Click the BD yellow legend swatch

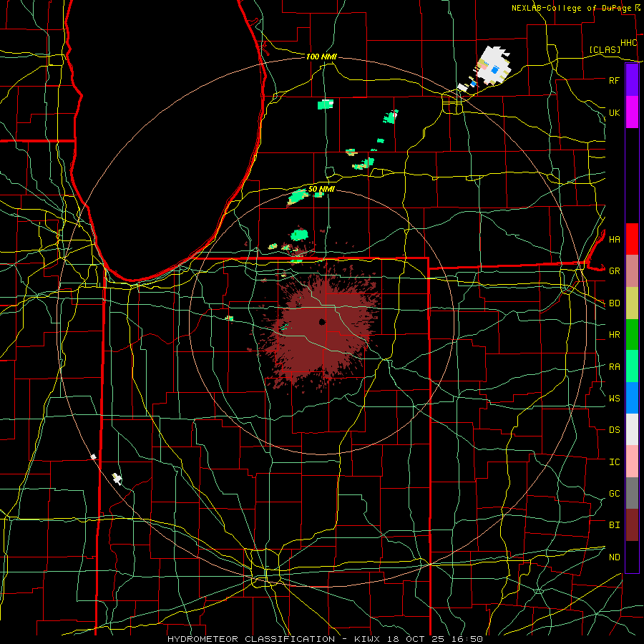(x=632, y=303)
